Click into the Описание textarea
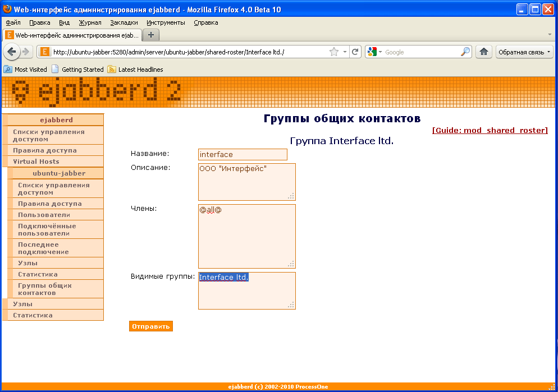This screenshot has width=558, height=392. coord(247,182)
